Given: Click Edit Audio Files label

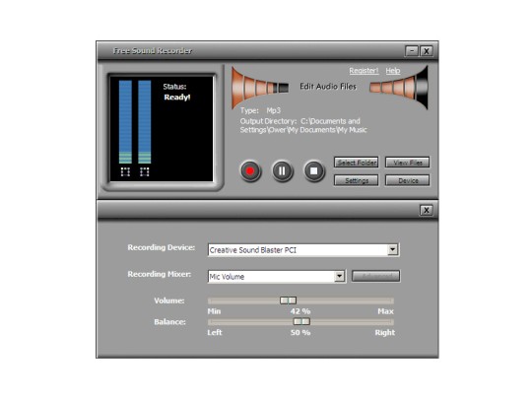Looking at the screenshot, I should [328, 87].
